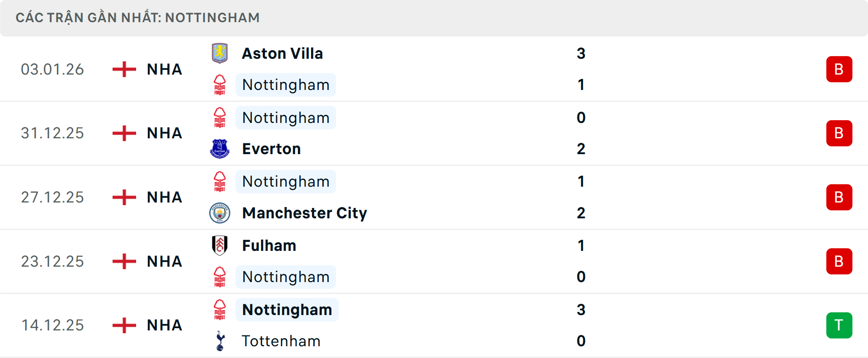Click the Manchester City club crest

click(x=220, y=213)
